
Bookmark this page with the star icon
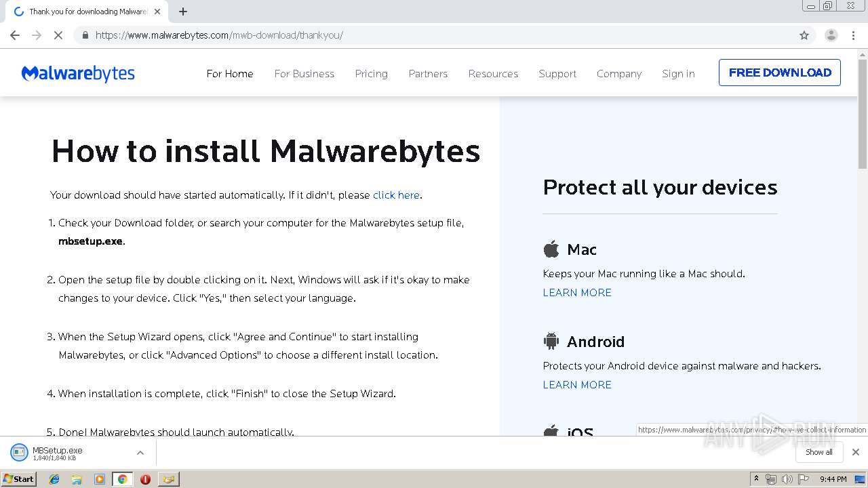pyautogui.click(x=804, y=35)
